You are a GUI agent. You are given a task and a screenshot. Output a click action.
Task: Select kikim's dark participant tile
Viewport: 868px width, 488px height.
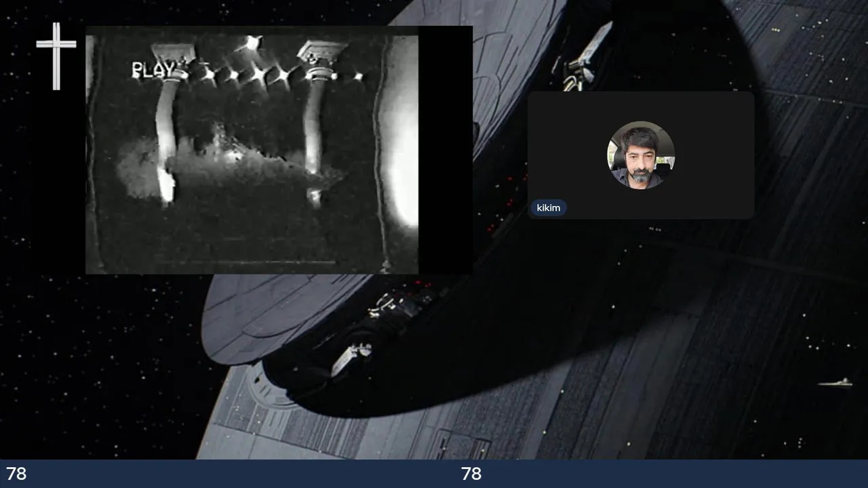click(641, 155)
